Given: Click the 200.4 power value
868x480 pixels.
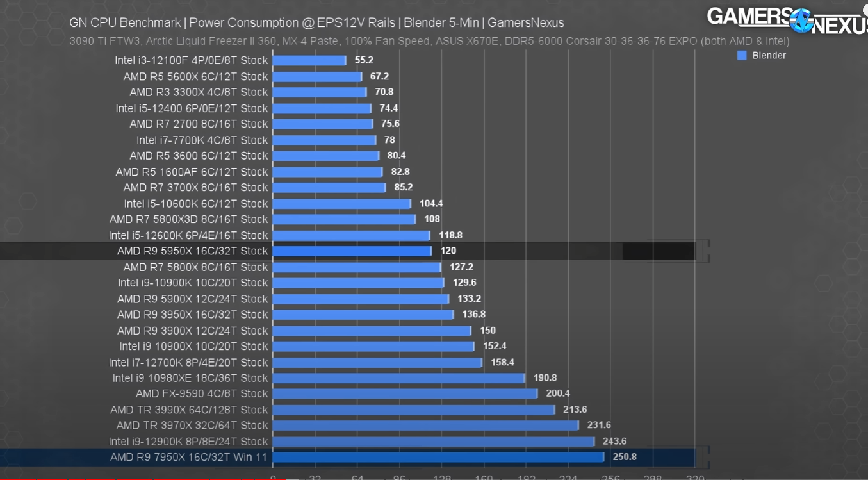Looking at the screenshot, I should click(558, 393).
